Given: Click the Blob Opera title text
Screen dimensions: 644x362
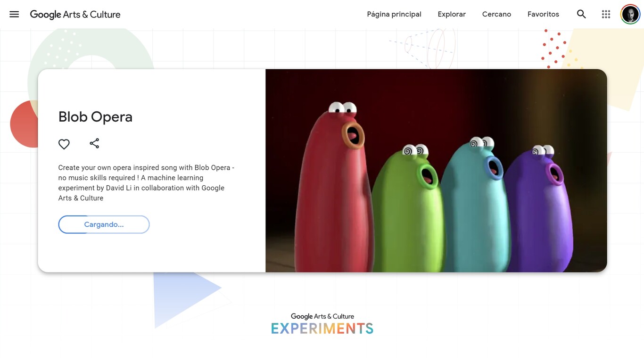Looking at the screenshot, I should coord(95,116).
